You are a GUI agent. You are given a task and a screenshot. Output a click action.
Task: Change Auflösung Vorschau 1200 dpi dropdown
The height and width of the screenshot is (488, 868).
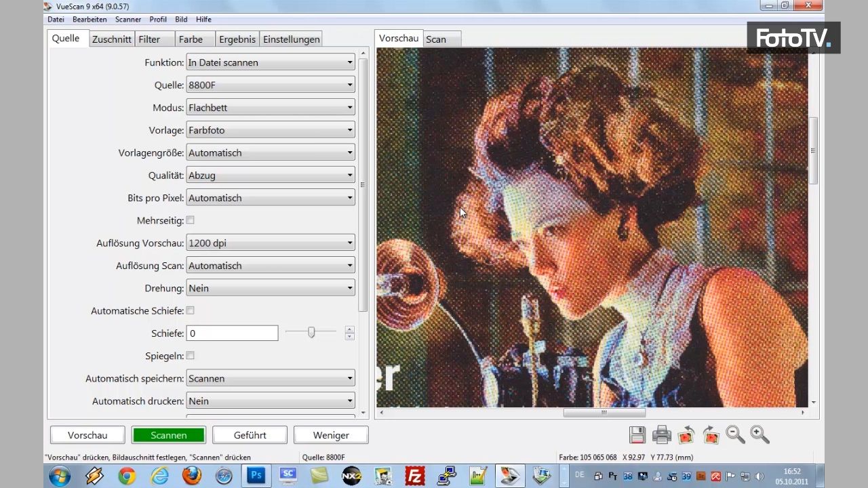[271, 243]
